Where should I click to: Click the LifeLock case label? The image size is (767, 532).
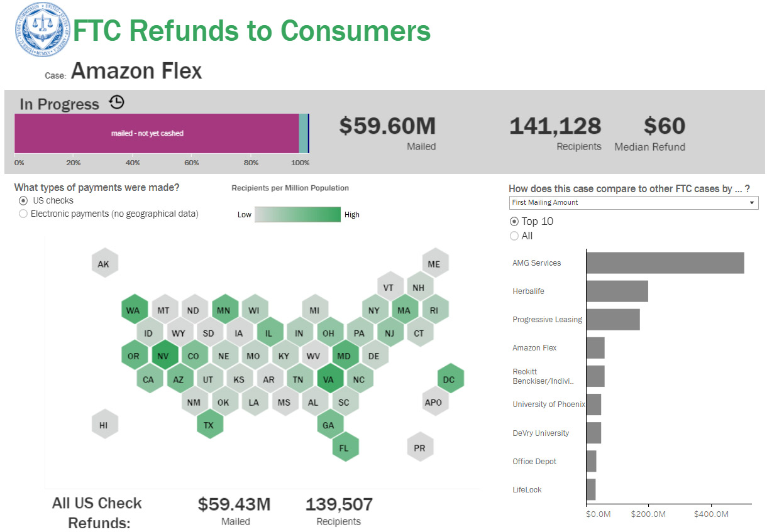click(x=527, y=490)
